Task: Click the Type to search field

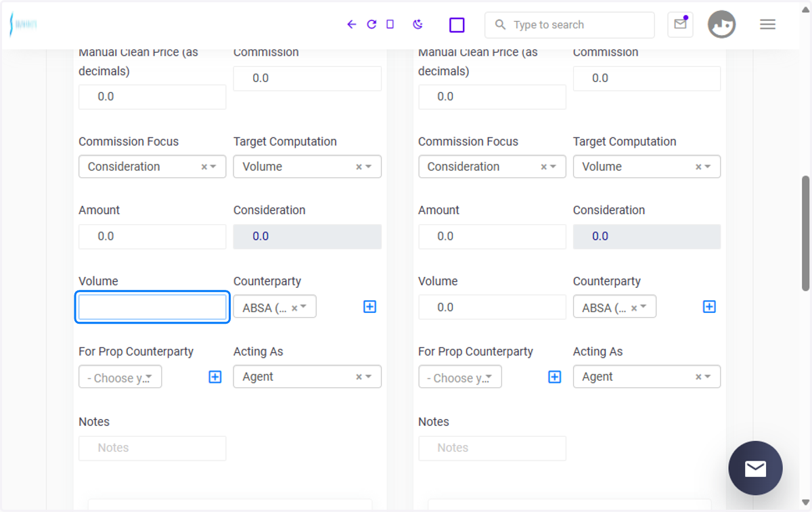Action: (569, 25)
